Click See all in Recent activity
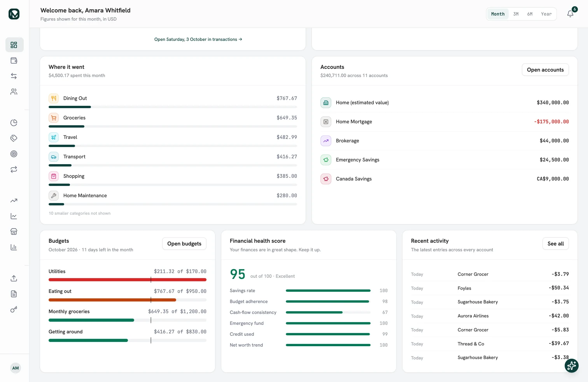The image size is (588, 382). (x=556, y=244)
